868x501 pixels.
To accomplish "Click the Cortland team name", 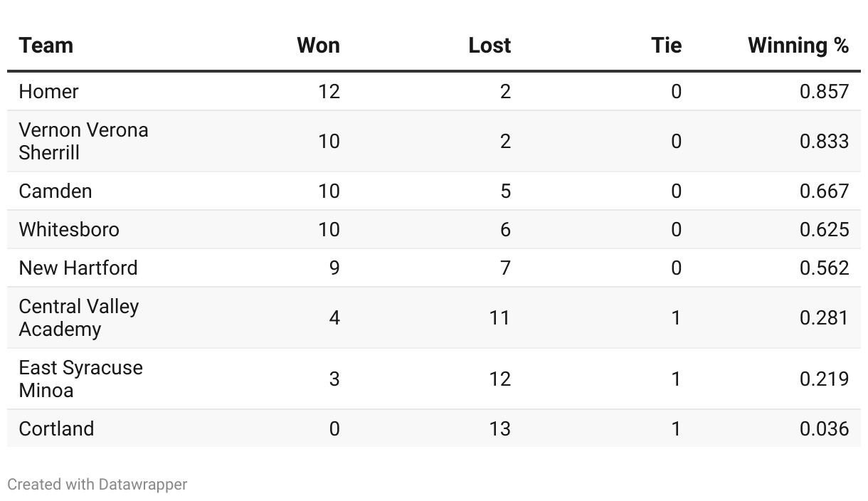I will coord(56,428).
